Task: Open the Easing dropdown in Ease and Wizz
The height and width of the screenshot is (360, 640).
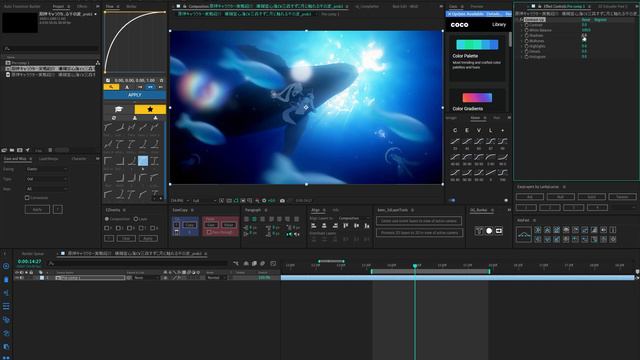Action: click(46, 169)
